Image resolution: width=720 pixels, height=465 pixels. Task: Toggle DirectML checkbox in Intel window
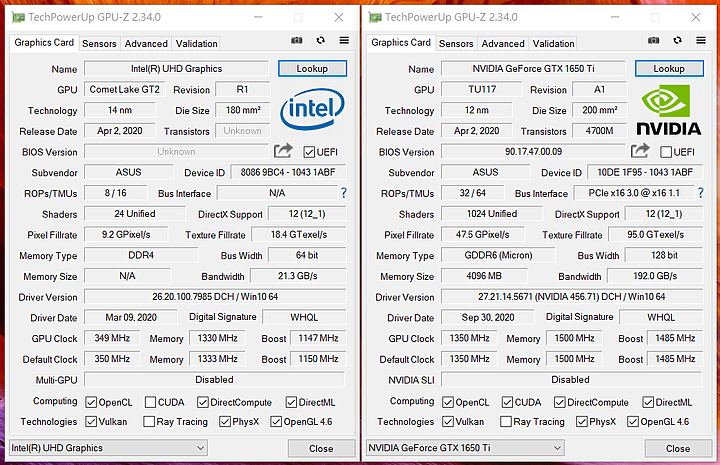(x=291, y=402)
